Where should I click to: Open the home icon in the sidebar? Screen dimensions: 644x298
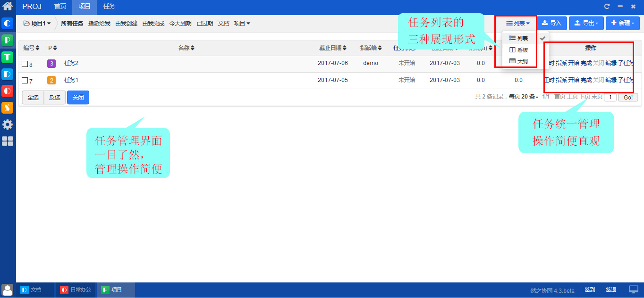coord(8,7)
